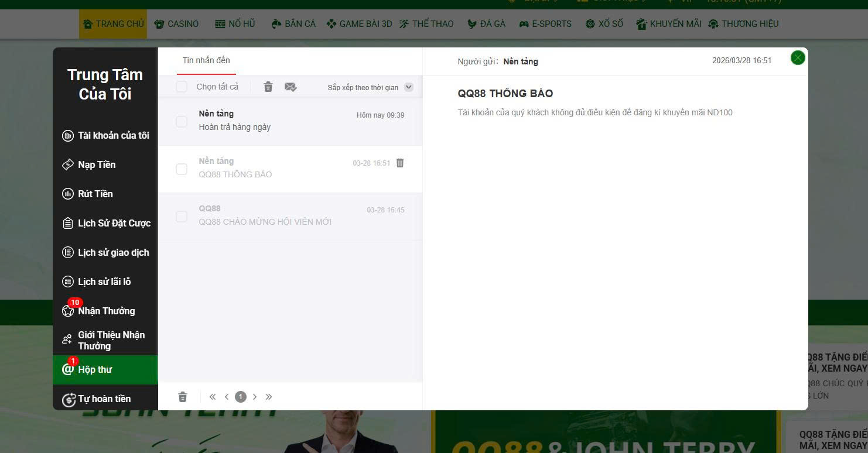This screenshot has height=453, width=868.
Task: Go to Giới Thiệu Nhận Thưởng
Action: coord(105,340)
